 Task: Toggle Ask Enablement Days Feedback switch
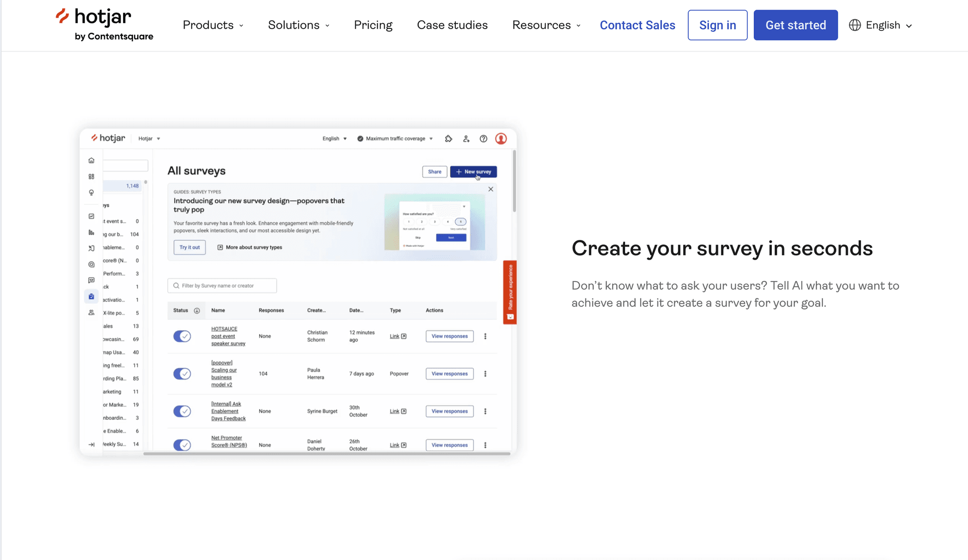coord(182,411)
